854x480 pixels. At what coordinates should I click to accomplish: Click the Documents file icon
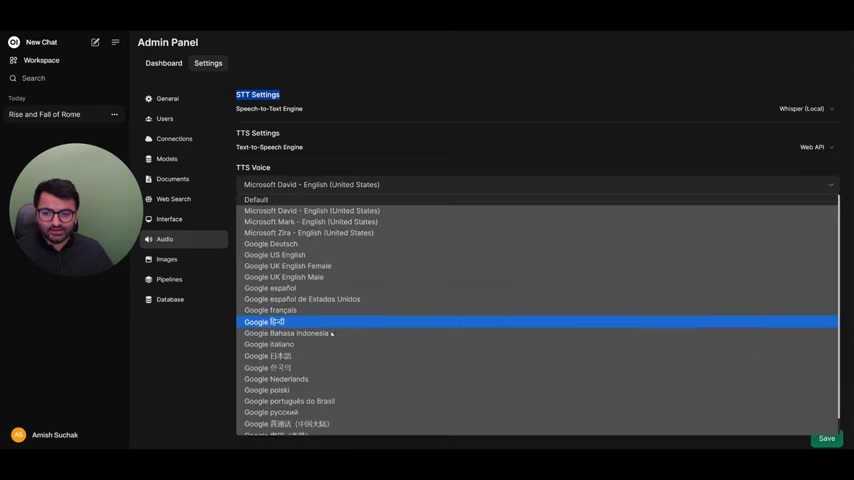pyautogui.click(x=149, y=179)
